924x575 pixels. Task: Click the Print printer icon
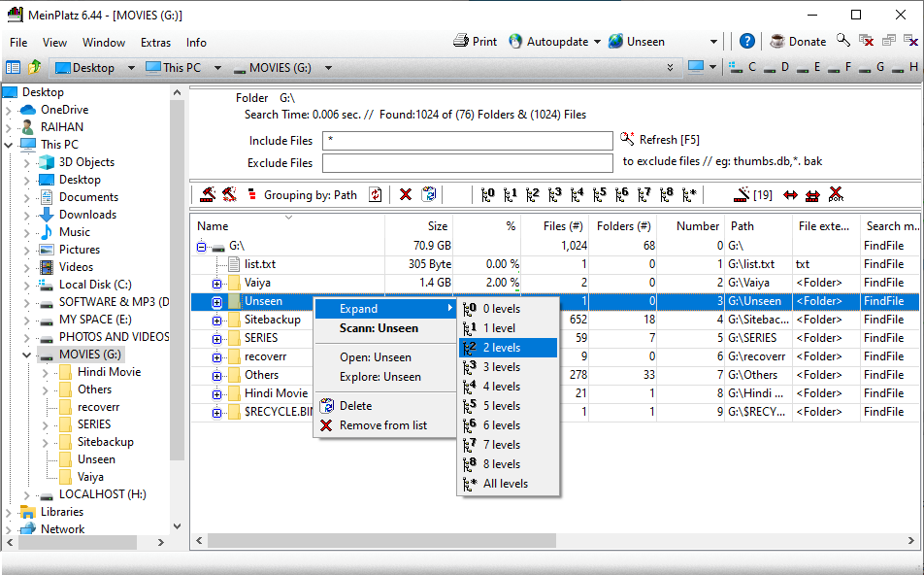(x=461, y=41)
